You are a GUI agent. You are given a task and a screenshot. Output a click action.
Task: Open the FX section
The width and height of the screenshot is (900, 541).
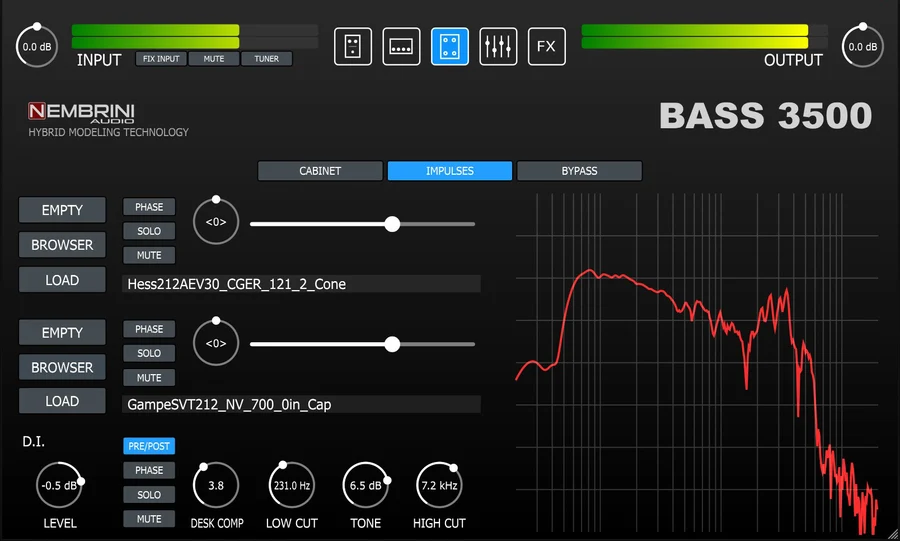(546, 46)
